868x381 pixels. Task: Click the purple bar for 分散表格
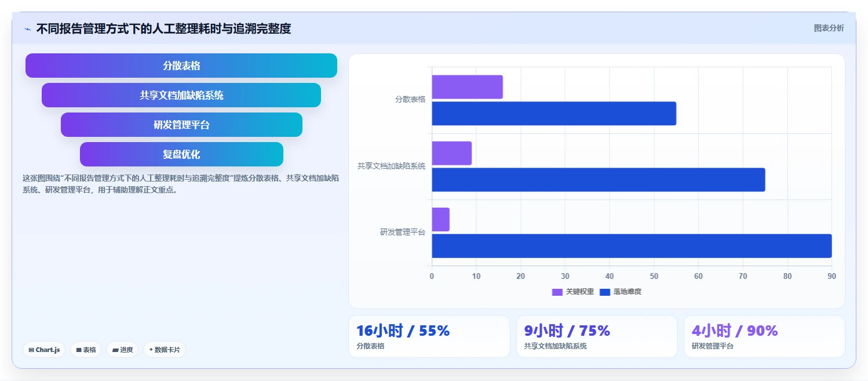click(467, 87)
